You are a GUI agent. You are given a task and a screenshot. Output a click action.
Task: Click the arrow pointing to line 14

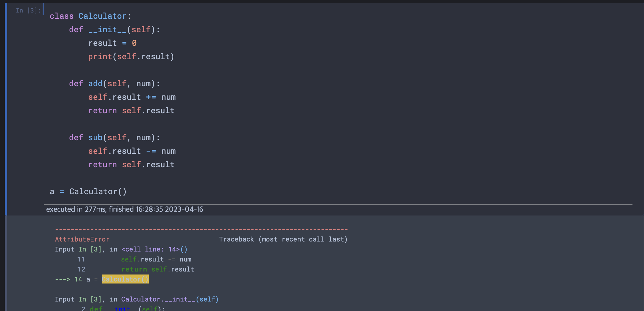63,279
